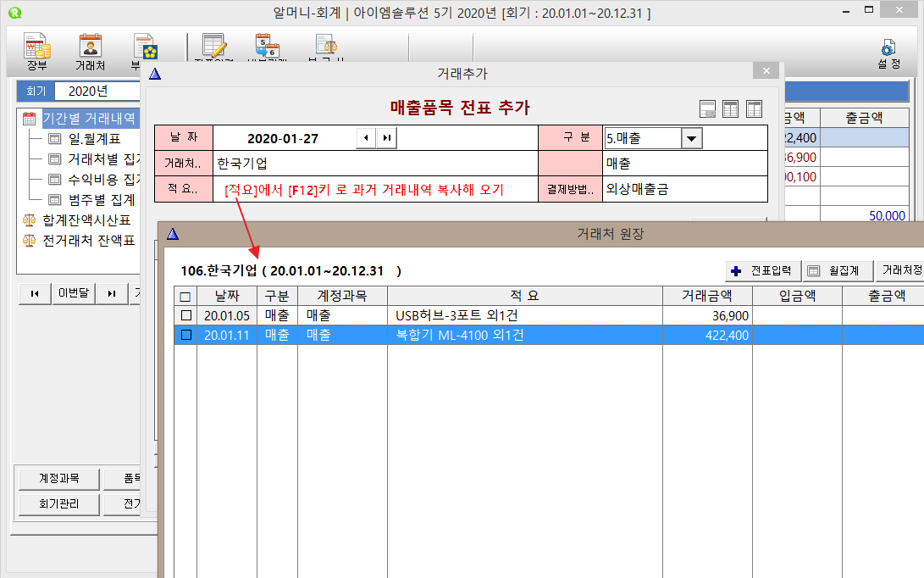Click the 전표입력 button
The height and width of the screenshot is (578, 924).
[x=763, y=270]
